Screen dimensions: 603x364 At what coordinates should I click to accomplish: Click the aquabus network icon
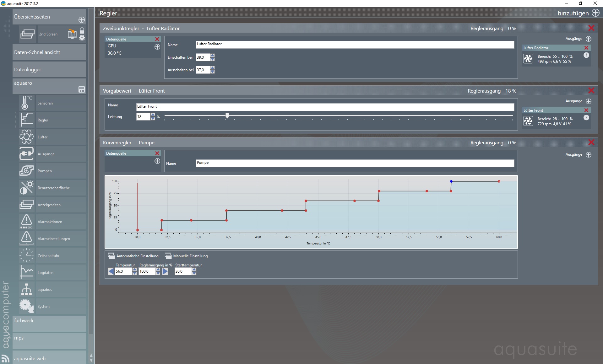(26, 289)
